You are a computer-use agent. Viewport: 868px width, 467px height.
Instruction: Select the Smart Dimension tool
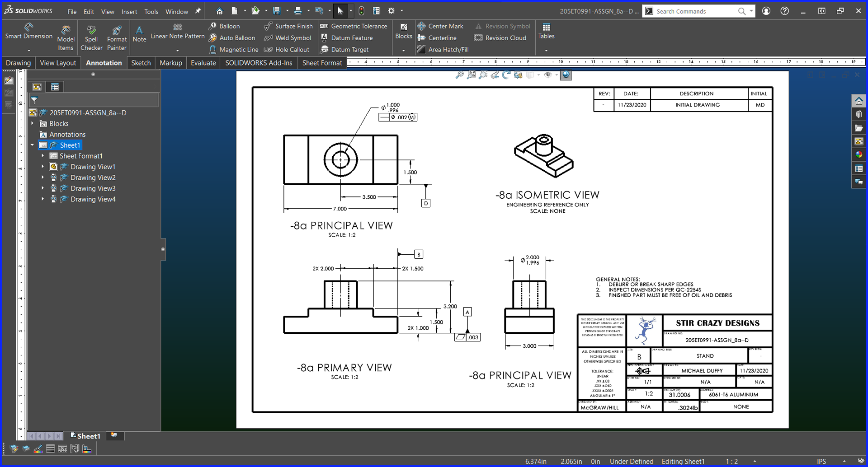tap(28, 31)
